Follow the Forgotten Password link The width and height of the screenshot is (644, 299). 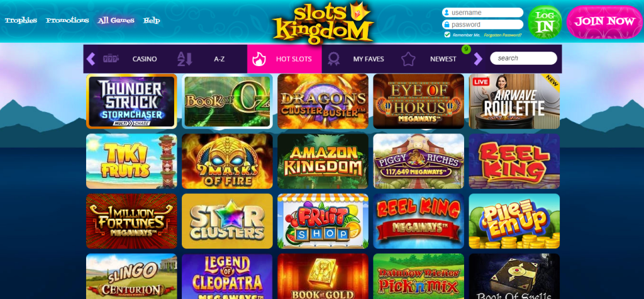(502, 35)
